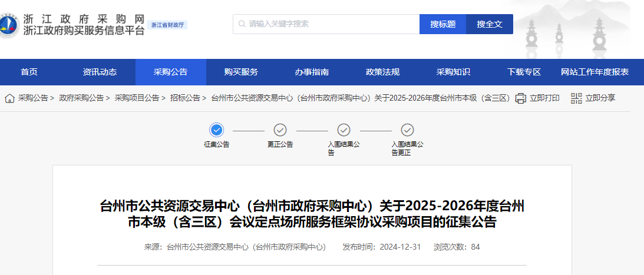The height and width of the screenshot is (275, 644).
Task: Select the 更正公告 step circle
Action: 280,130
